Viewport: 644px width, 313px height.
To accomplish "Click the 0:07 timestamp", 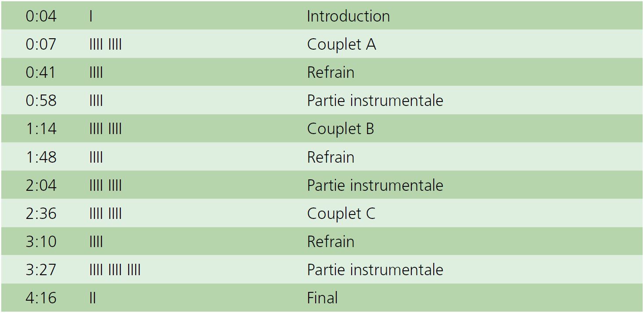I will pyautogui.click(x=41, y=44).
